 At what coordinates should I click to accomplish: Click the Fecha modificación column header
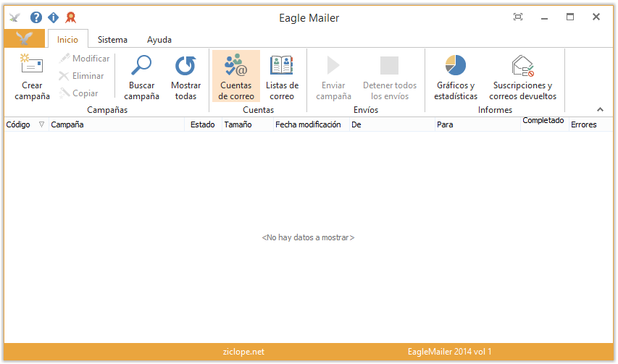click(311, 124)
